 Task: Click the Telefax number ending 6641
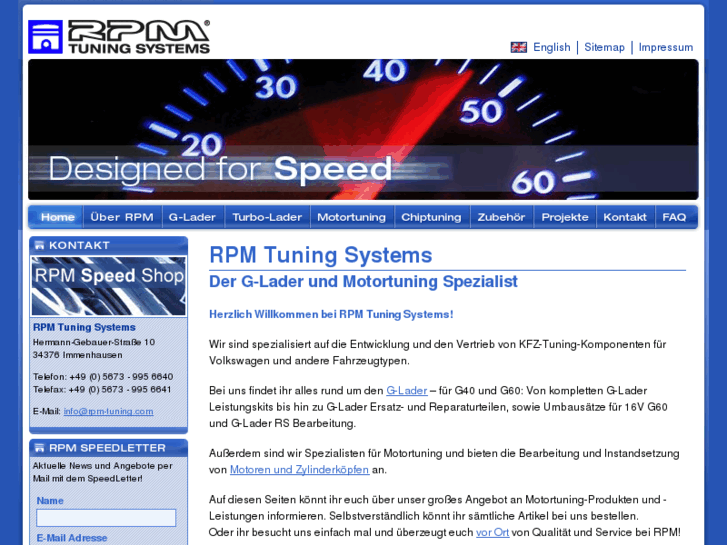pyautogui.click(x=120, y=389)
